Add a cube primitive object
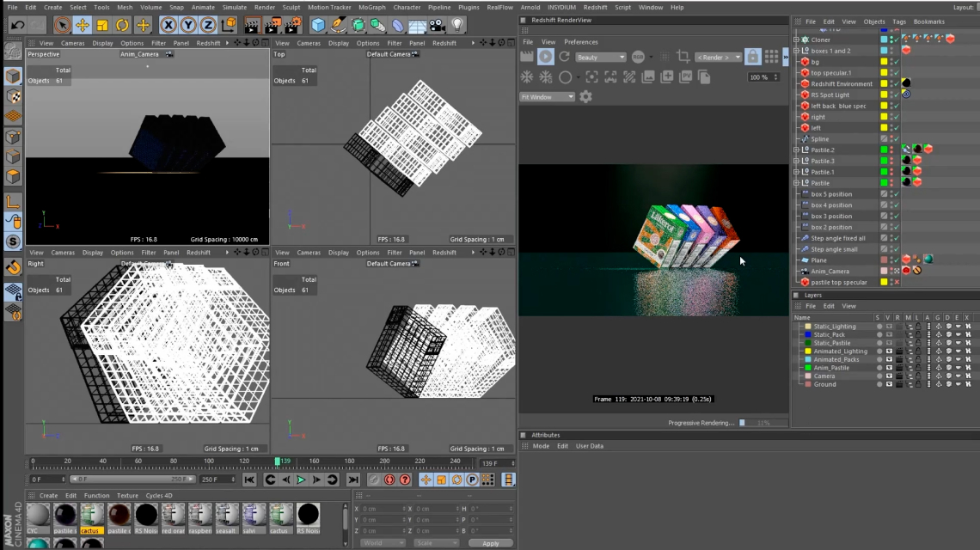Viewport: 980px width, 550px height. click(319, 25)
